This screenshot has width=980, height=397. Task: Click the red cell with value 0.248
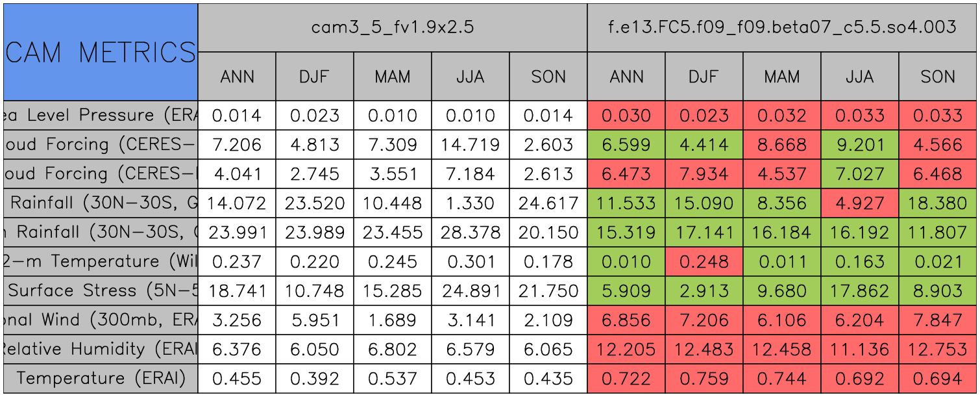coord(704,261)
